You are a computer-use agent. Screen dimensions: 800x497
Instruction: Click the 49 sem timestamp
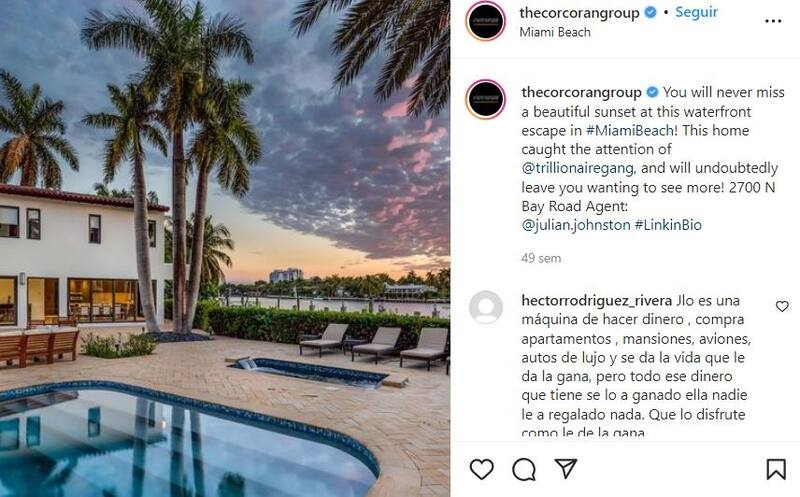click(541, 258)
